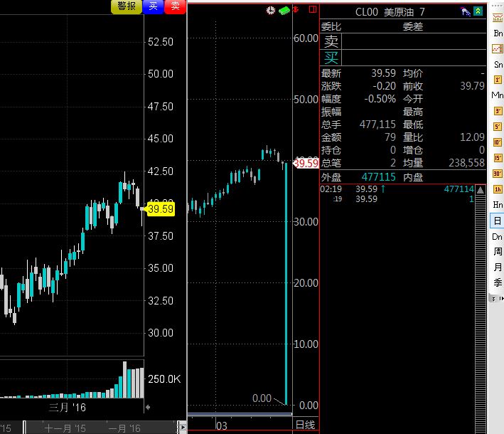Viewport: 504px width, 434px height.
Task: Click the timeline scroll right arrow
Action: 182,428
